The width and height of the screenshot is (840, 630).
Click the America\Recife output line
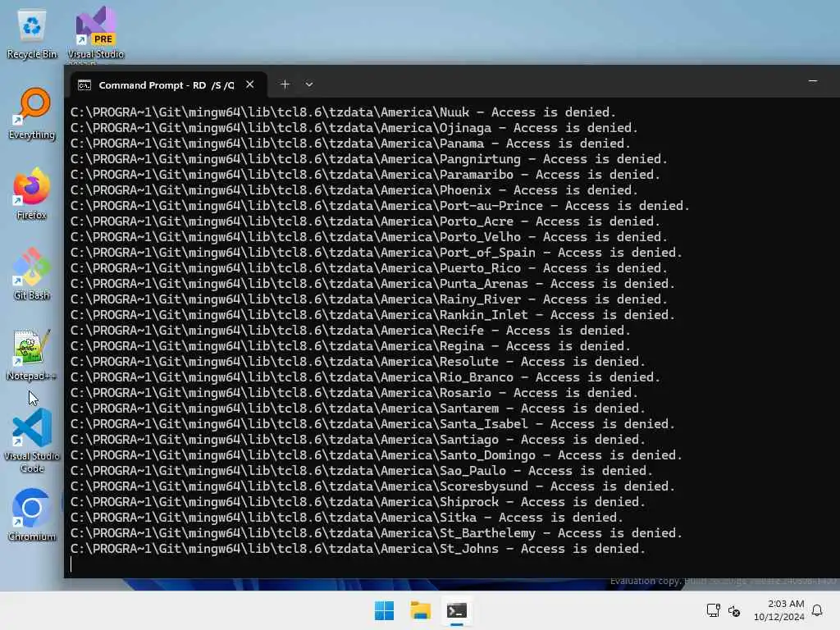click(x=351, y=331)
